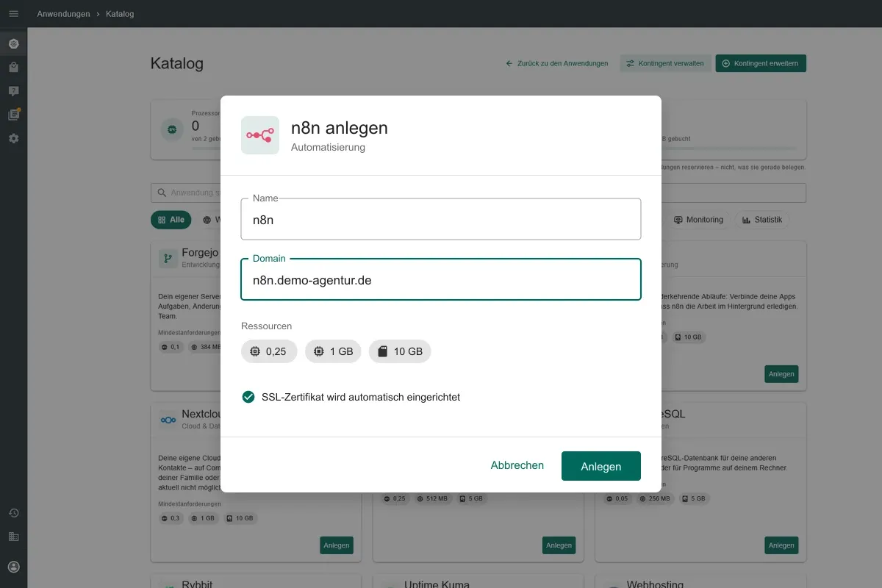This screenshot has width=882, height=588.
Task: Open the help chat sidebar icon
Action: [x=13, y=91]
